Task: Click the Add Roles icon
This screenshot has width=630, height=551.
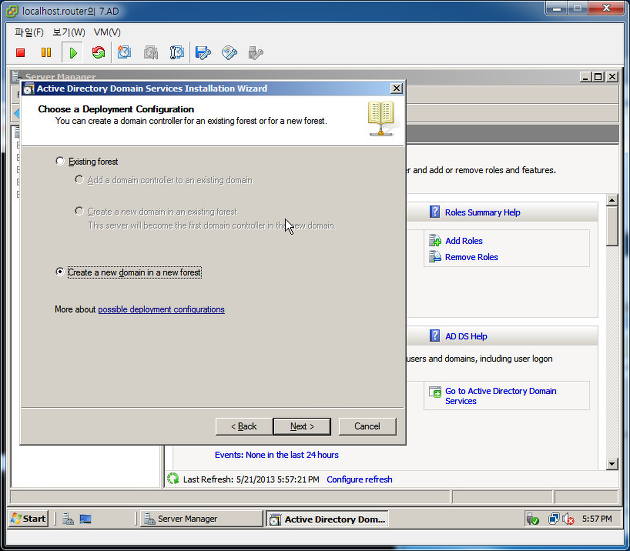Action: tap(435, 240)
